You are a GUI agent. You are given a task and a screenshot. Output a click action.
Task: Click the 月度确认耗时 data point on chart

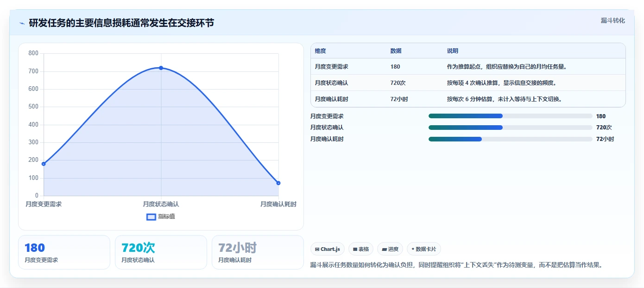pyautogui.click(x=278, y=183)
